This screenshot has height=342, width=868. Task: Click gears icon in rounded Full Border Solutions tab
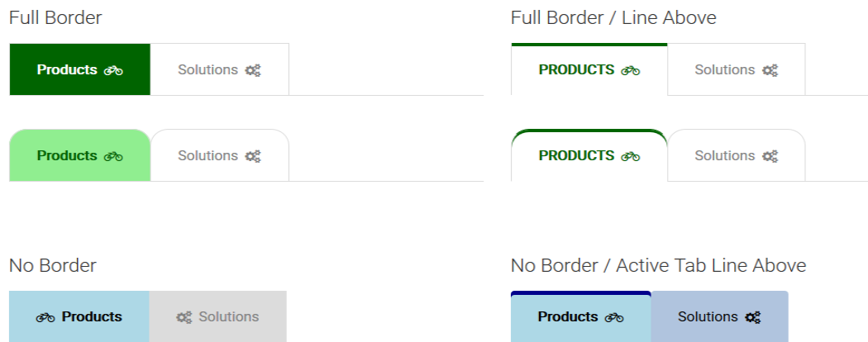[x=253, y=156]
